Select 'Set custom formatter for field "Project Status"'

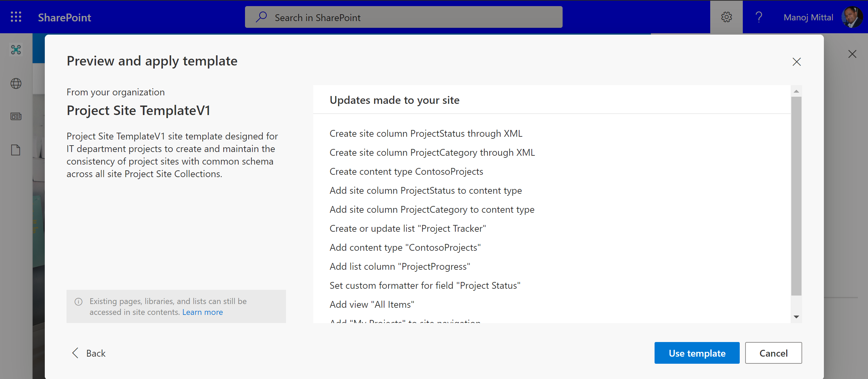coord(425,286)
